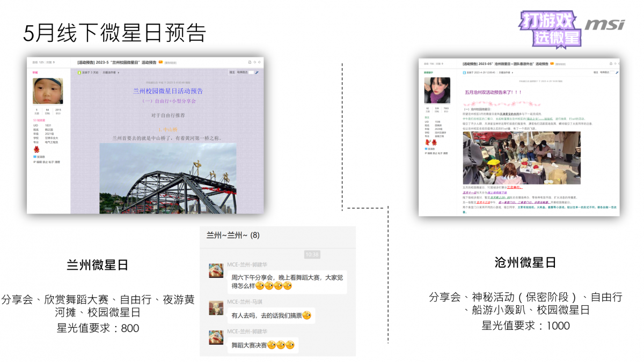Click the 发消息 link under Lanzhou profile
The image size is (644, 362).
40,157
